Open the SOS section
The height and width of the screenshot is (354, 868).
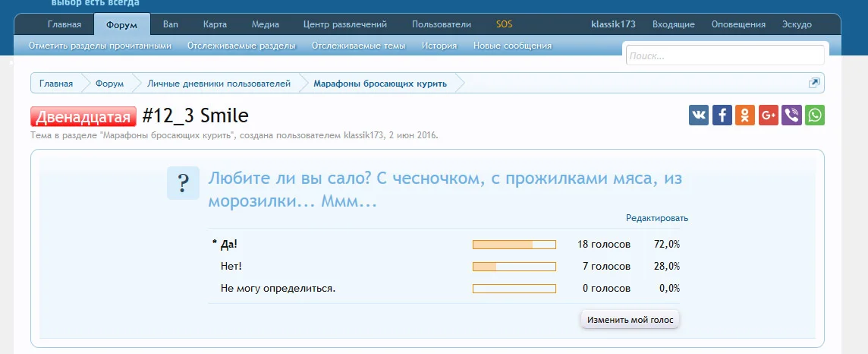pos(504,24)
